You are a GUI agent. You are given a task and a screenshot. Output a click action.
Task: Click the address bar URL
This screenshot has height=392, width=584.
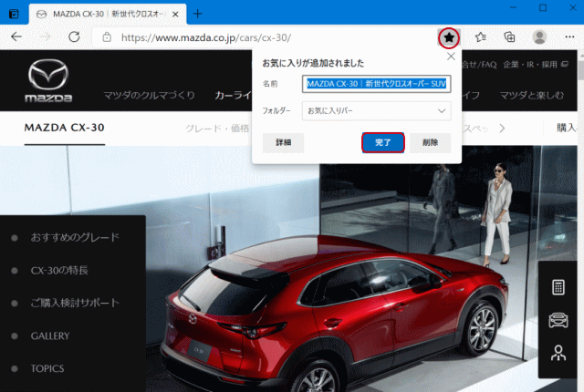pyautogui.click(x=206, y=37)
